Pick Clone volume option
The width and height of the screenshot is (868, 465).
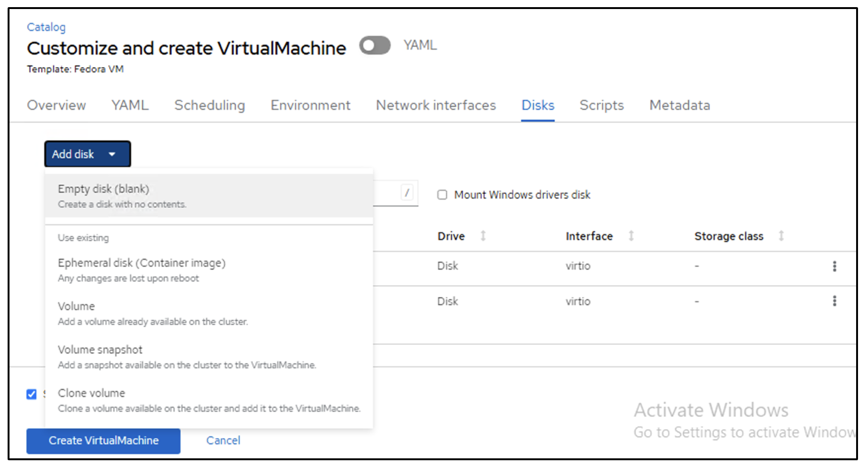pyautogui.click(x=92, y=393)
